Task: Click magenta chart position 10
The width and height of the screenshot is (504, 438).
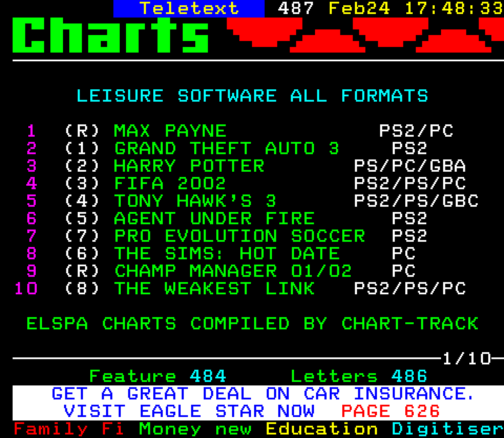Action: coord(26,289)
